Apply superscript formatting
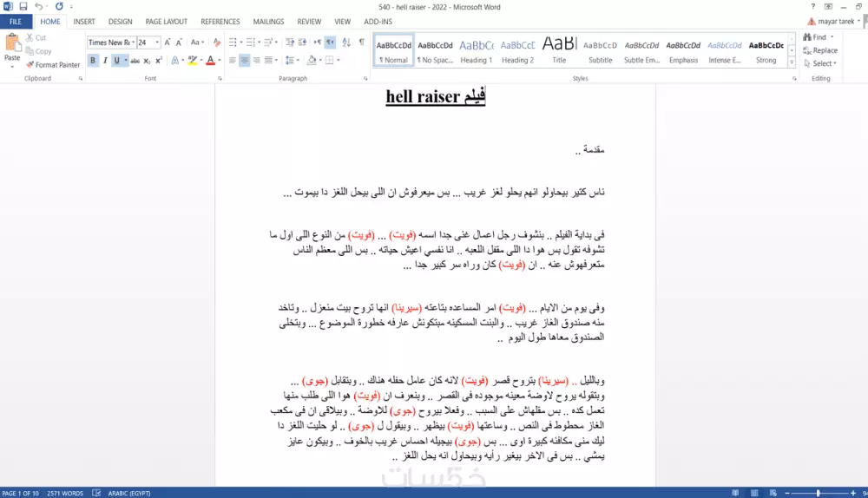Image resolution: width=868 pixels, height=498 pixels. click(158, 61)
